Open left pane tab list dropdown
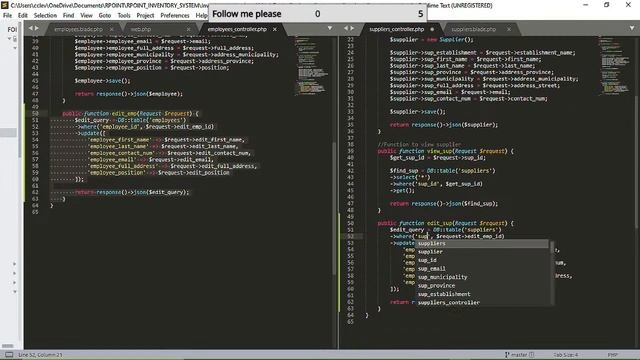Screen dimensions: 640x360 pos(330,28)
